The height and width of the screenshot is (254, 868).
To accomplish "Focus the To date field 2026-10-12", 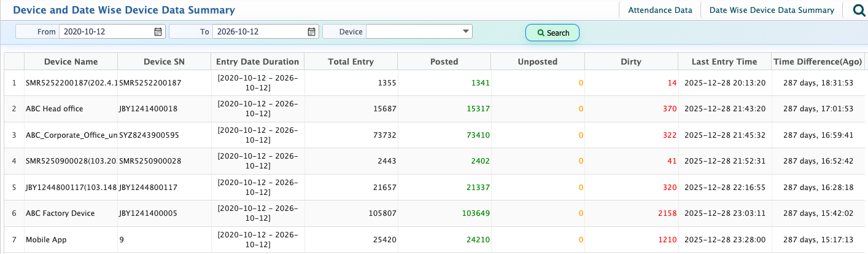I will (260, 31).
